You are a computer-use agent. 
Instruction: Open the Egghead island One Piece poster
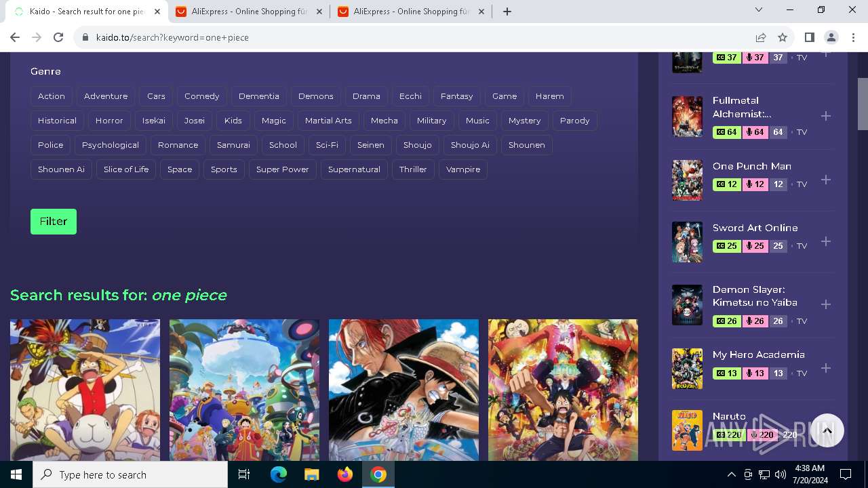[x=244, y=390]
